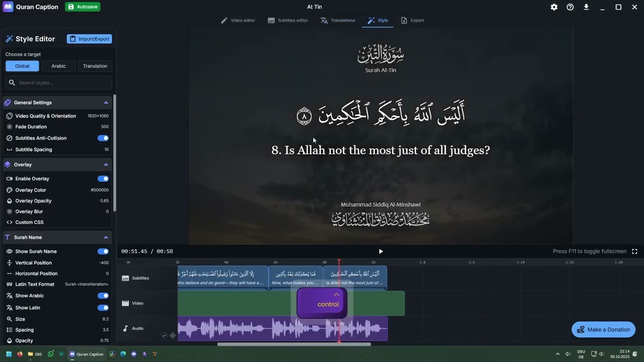Open the Translations tab
The image size is (644, 362).
point(338,20)
